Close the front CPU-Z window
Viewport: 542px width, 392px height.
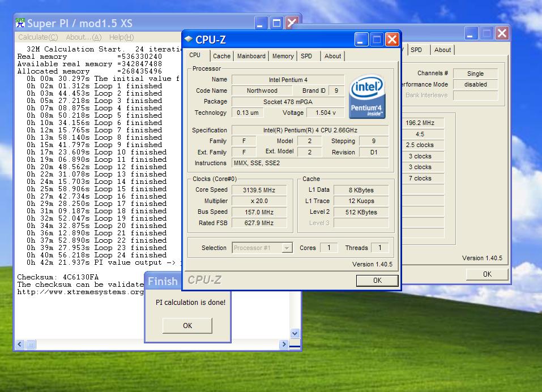[392, 40]
